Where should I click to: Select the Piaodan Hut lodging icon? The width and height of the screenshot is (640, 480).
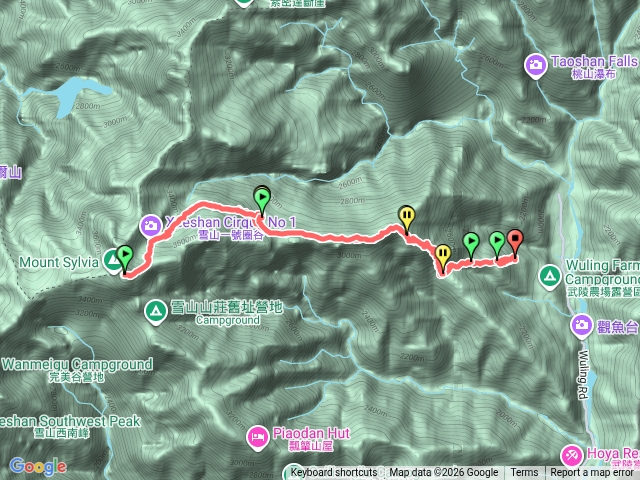pos(258,438)
